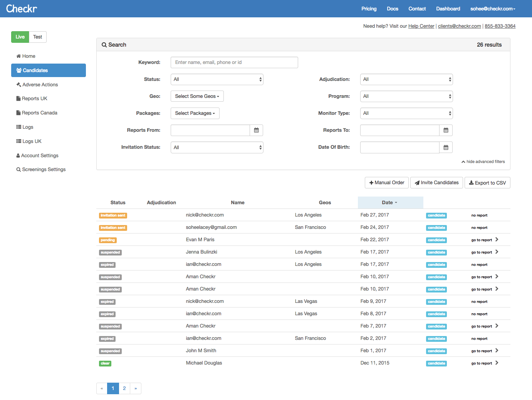Click the chevron arrow on John M Smith row

[497, 351]
